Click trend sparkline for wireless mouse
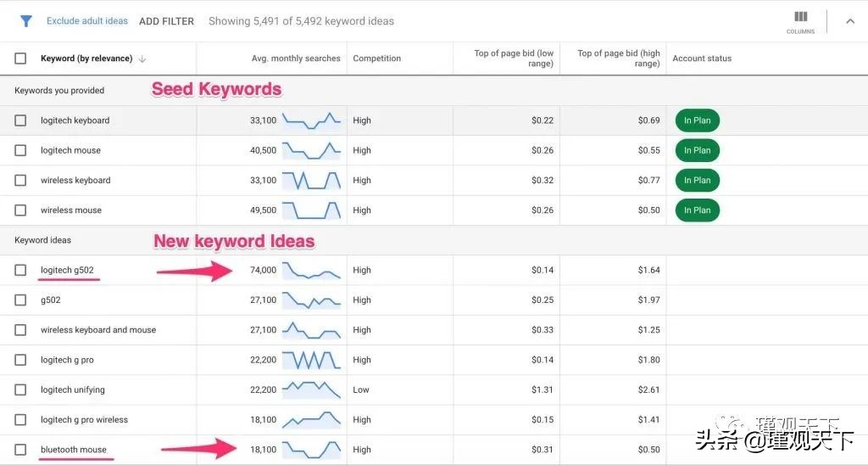The image size is (868, 465). point(311,210)
